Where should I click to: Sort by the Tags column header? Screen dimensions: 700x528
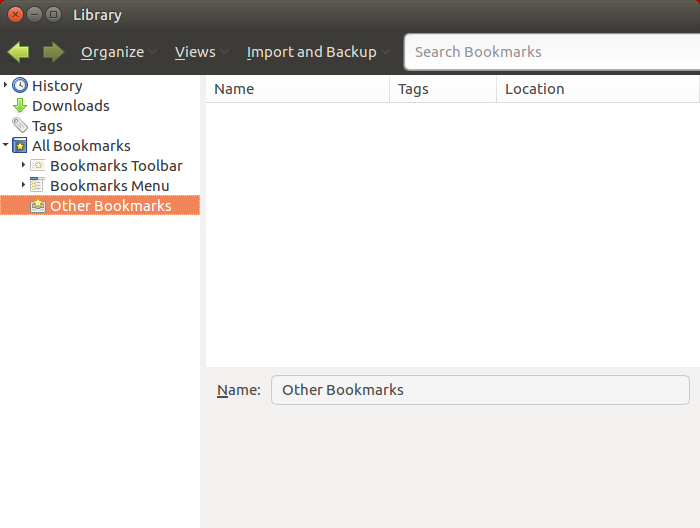(x=443, y=89)
